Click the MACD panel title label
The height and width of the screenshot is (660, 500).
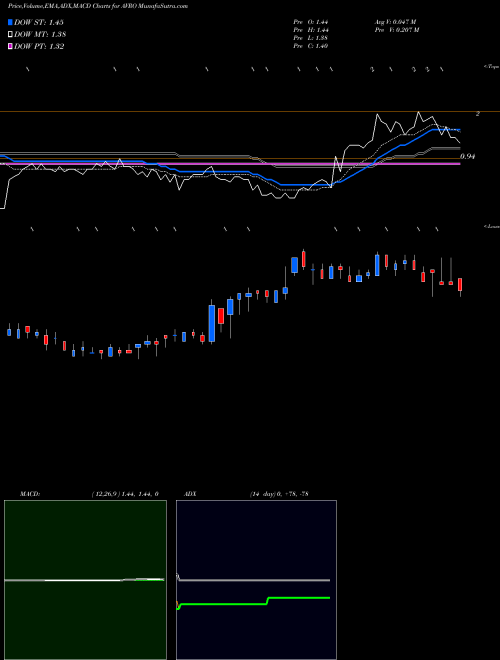click(x=29, y=494)
